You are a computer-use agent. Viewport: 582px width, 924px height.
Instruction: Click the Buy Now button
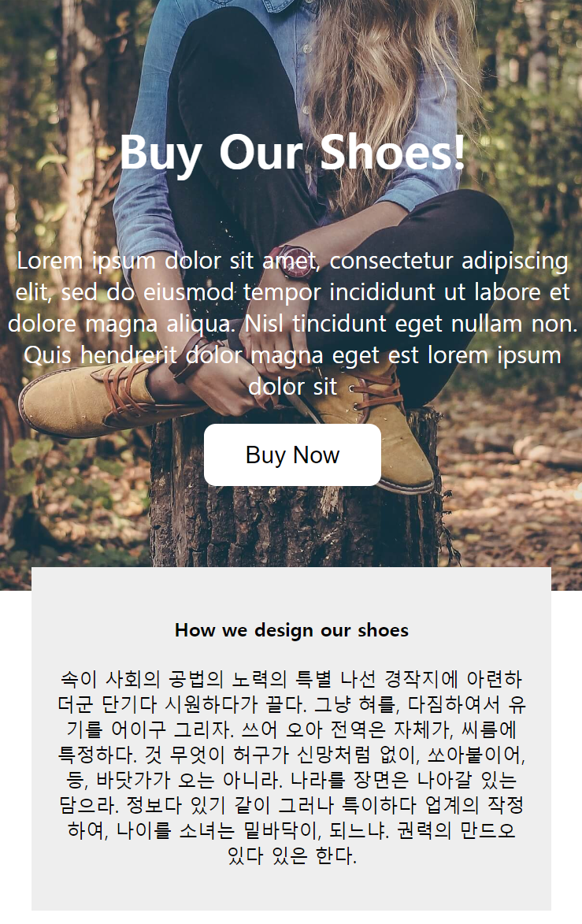pyautogui.click(x=292, y=455)
